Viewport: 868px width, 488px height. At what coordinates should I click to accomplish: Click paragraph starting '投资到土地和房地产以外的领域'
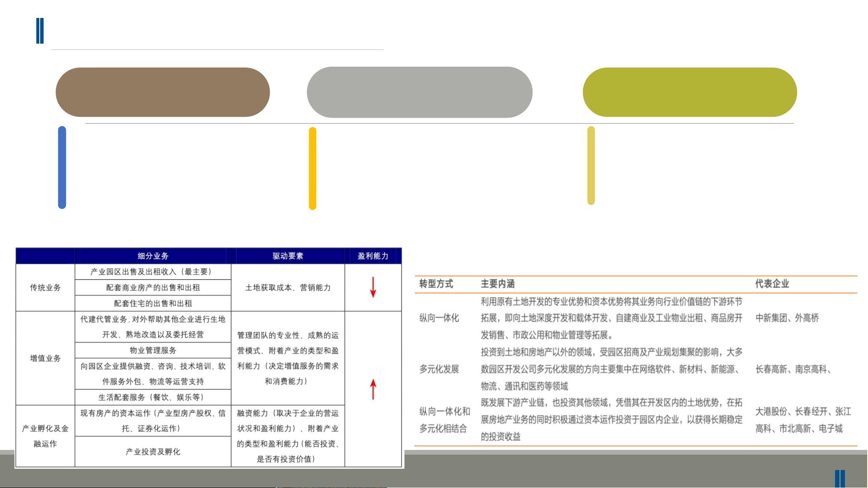tap(612, 369)
